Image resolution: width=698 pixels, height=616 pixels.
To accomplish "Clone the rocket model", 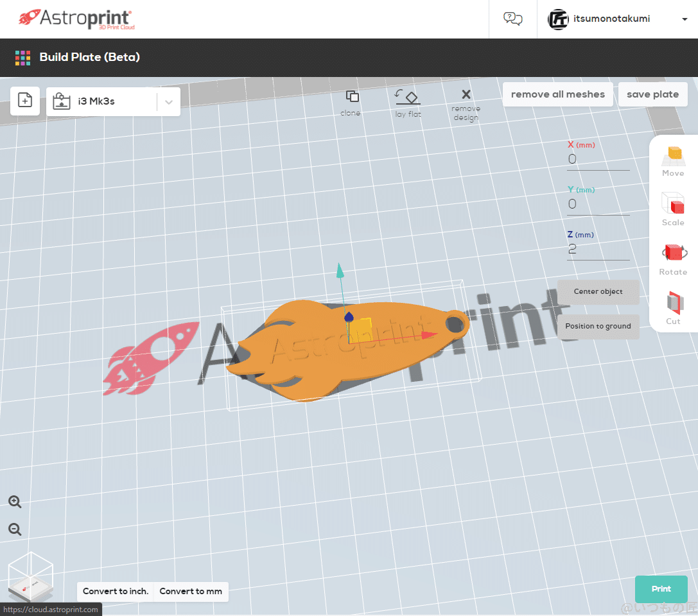I will point(351,101).
